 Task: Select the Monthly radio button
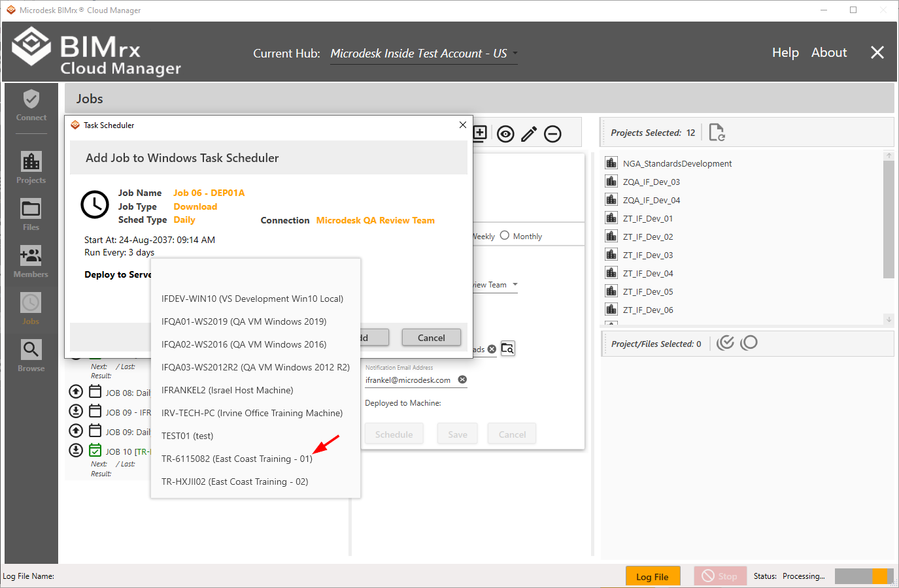click(x=505, y=236)
